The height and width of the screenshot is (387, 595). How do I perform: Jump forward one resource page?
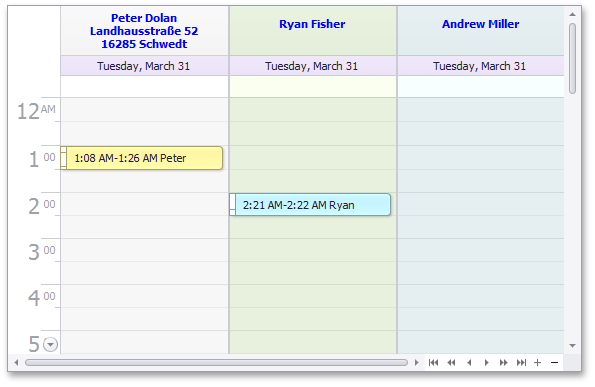pyautogui.click(x=504, y=363)
